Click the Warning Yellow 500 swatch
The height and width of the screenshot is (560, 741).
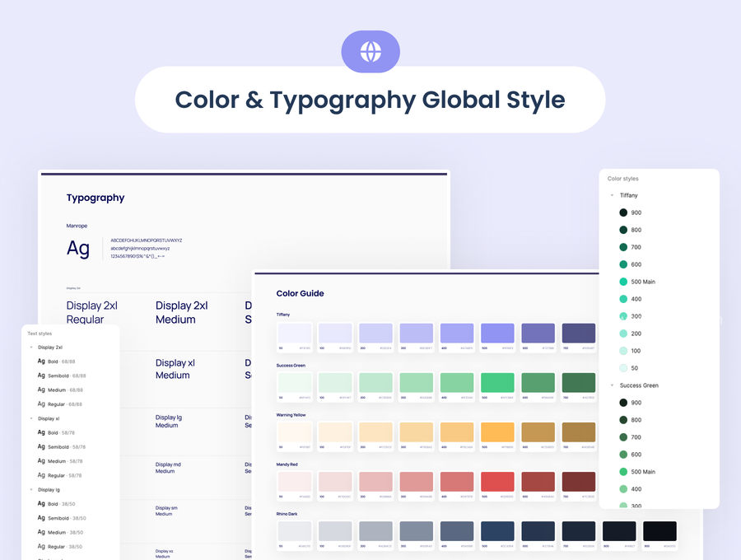(497, 432)
